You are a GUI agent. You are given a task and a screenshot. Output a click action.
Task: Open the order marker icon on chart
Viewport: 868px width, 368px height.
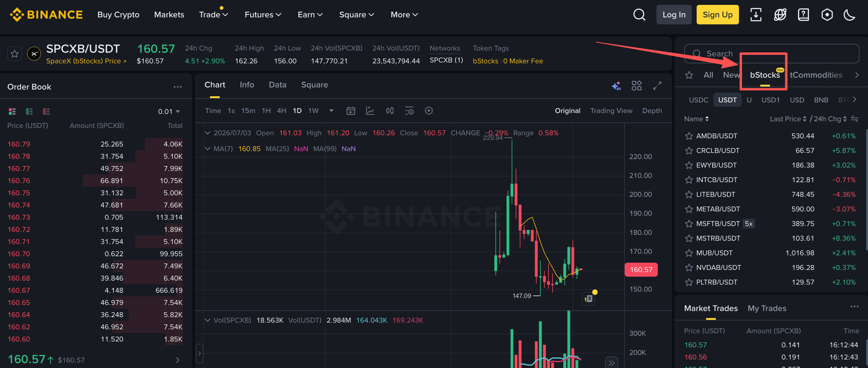point(588,299)
